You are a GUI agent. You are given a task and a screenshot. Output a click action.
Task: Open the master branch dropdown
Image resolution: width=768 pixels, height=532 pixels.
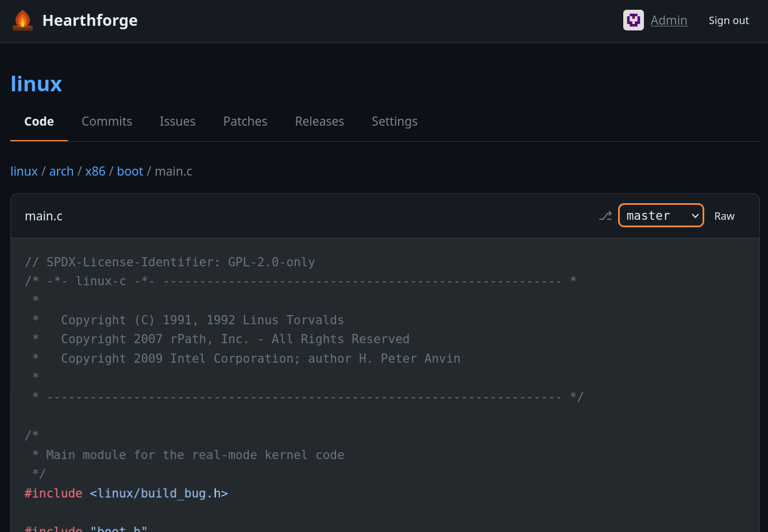[661, 215]
